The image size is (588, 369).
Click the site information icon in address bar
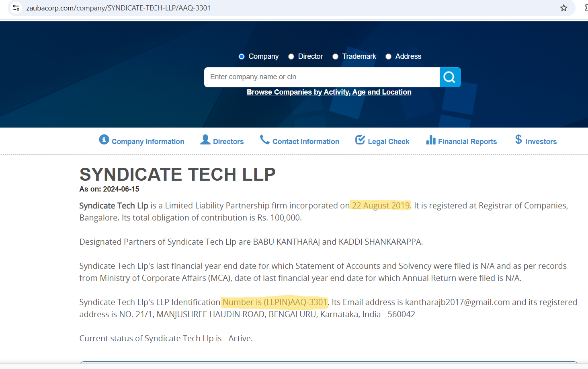point(16,8)
